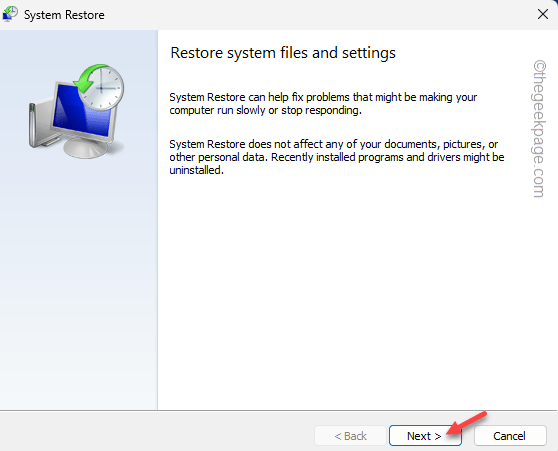This screenshot has height=451, width=558.
Task: Click the word uninstalled at paragraph end
Action: click(196, 170)
